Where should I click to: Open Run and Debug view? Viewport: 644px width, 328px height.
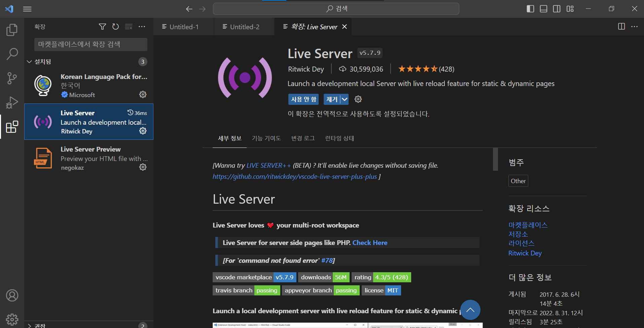coord(12,102)
